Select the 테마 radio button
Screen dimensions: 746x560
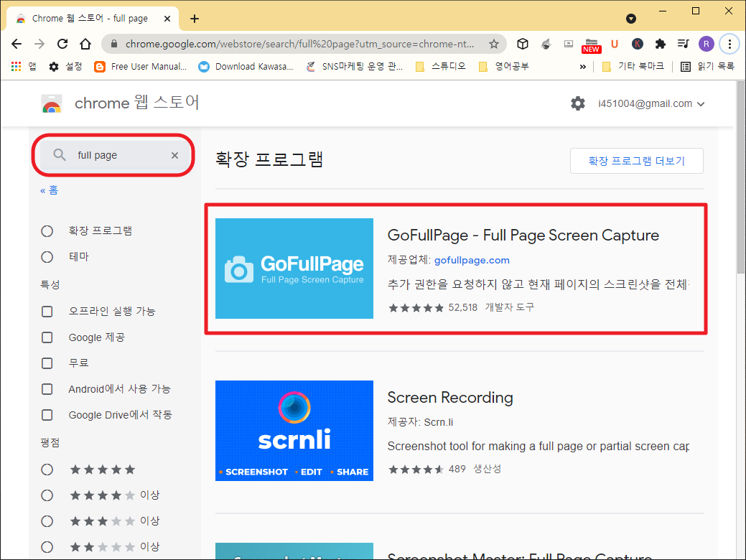[47, 256]
